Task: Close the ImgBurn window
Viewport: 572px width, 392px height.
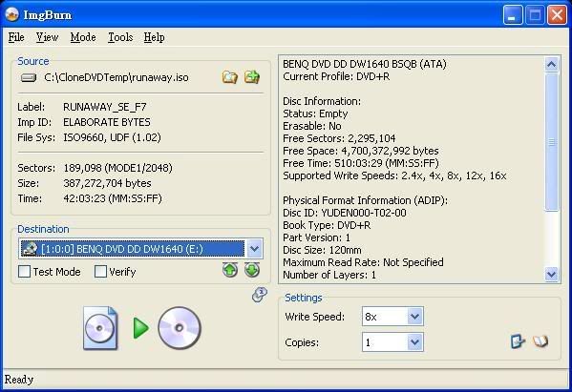Action: coord(557,15)
